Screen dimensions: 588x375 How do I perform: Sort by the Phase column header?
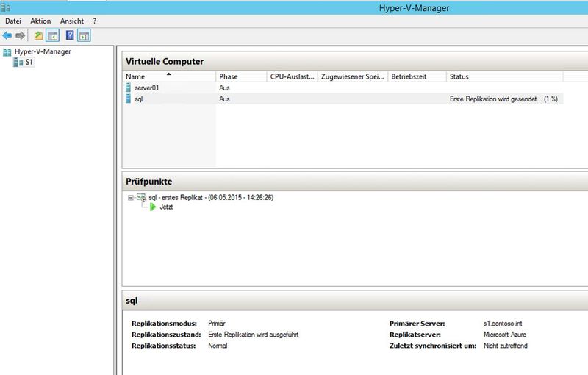point(241,76)
